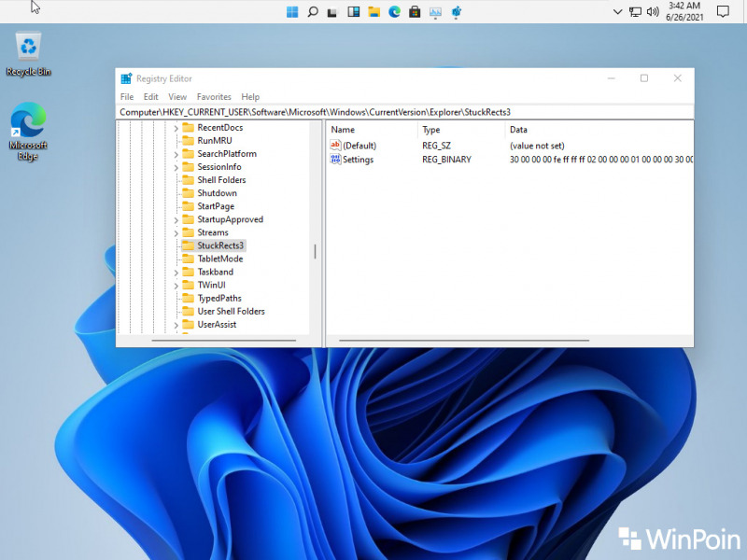Click the tree pane horizontal scrollbar
This screenshot has width=747, height=560.
223,341
